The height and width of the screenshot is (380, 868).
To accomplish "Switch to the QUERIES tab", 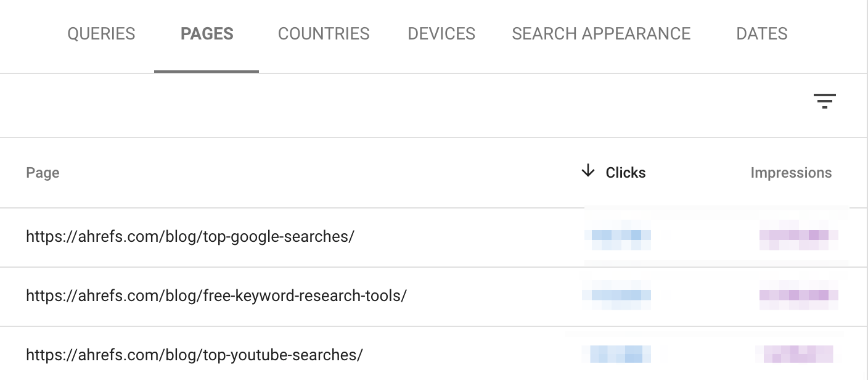I will click(x=100, y=34).
